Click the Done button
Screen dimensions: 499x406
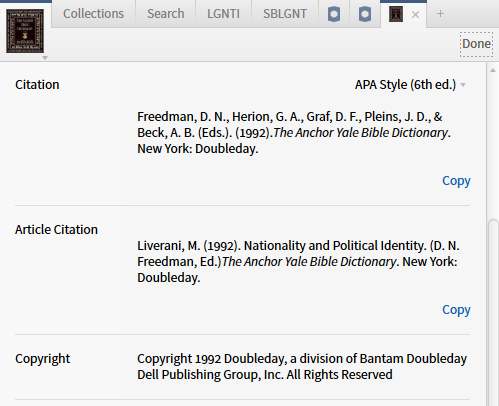(476, 44)
